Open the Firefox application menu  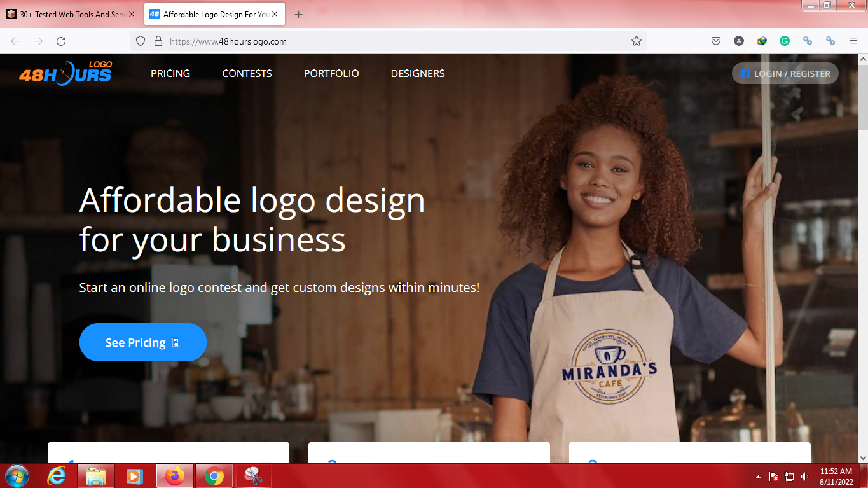click(x=853, y=41)
